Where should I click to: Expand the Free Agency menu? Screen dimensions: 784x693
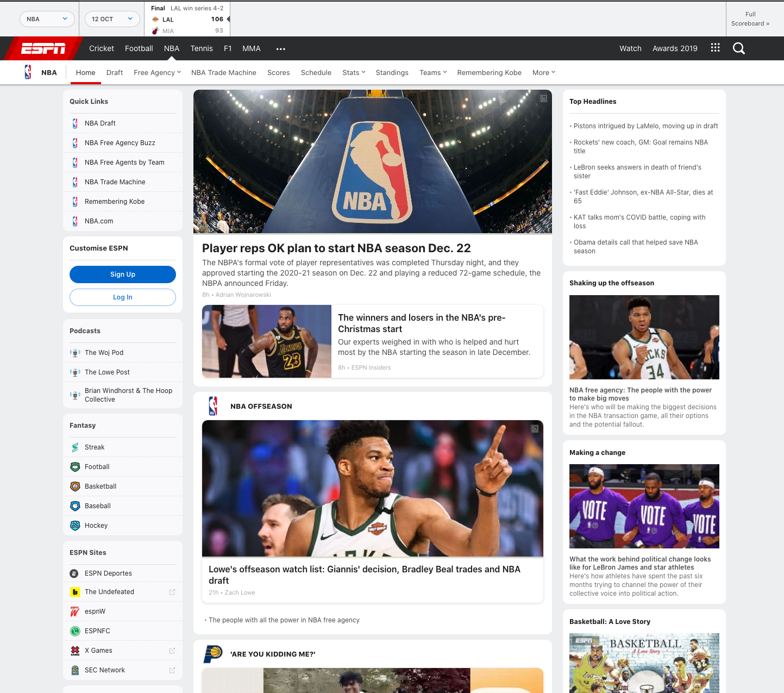tap(158, 73)
